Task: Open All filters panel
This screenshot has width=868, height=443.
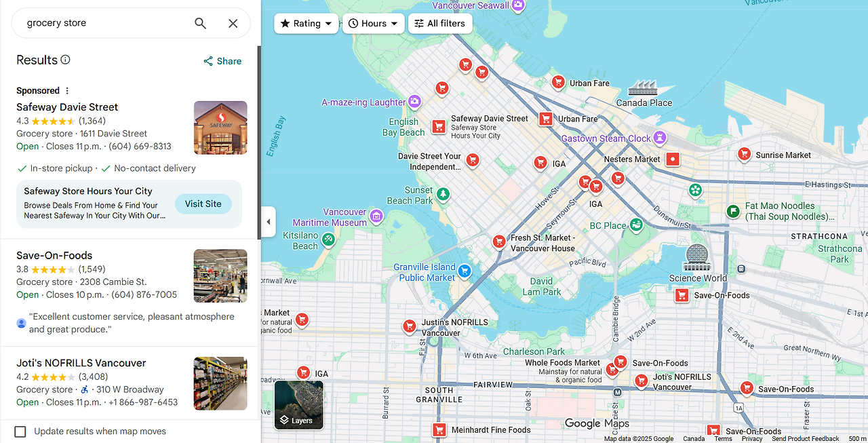Action: click(x=439, y=23)
